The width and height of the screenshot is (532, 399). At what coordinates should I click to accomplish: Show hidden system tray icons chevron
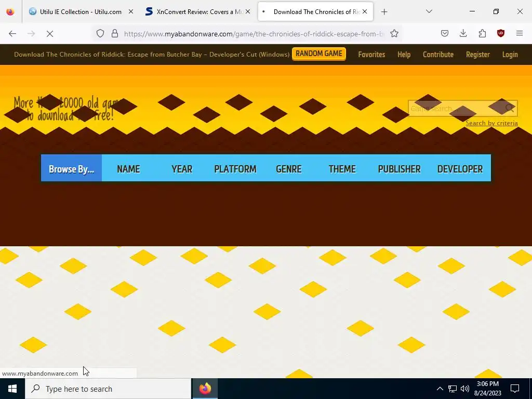pos(440,389)
